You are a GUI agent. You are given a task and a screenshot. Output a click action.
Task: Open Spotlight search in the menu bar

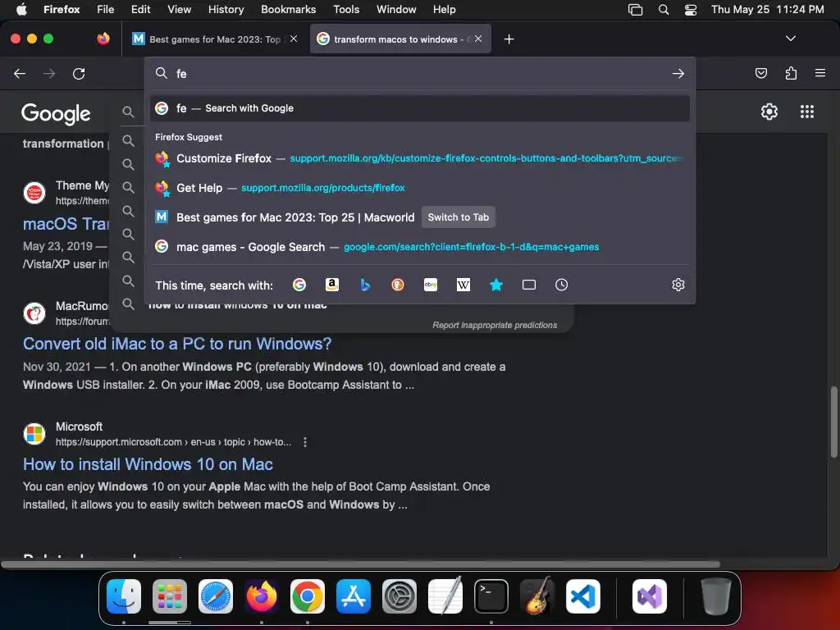pyautogui.click(x=664, y=10)
